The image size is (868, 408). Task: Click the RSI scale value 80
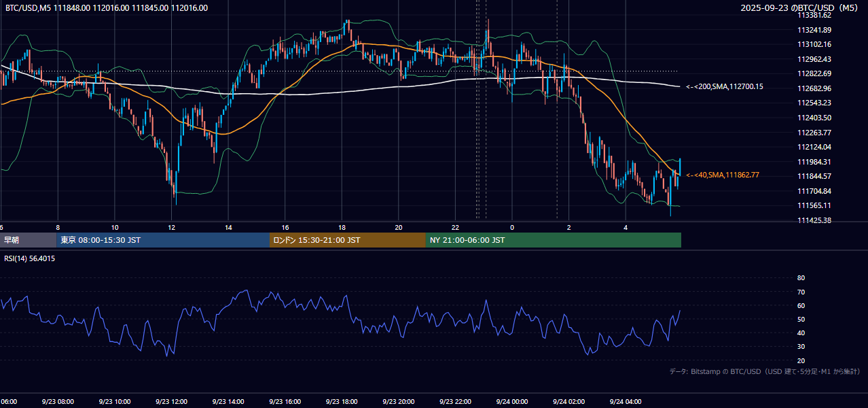tap(801, 278)
